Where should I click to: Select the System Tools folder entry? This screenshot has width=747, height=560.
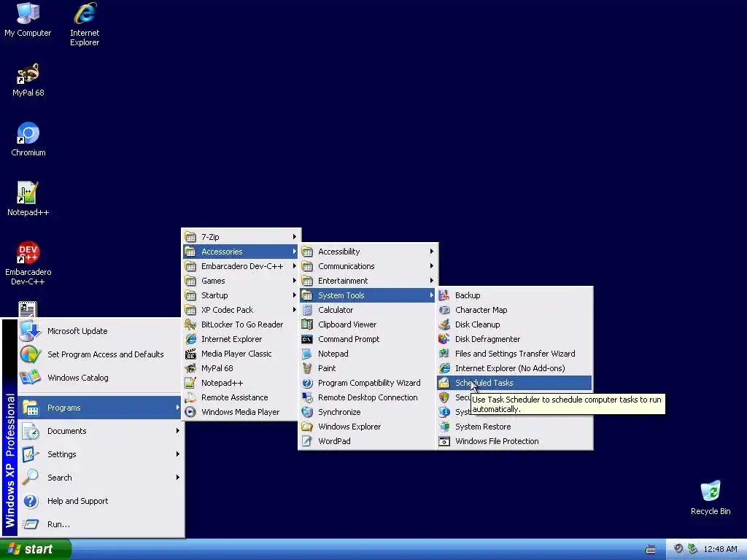(368, 295)
